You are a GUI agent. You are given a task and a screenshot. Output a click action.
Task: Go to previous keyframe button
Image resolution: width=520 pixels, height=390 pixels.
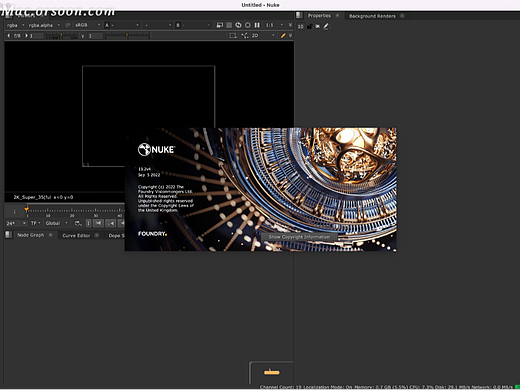pos(111,223)
